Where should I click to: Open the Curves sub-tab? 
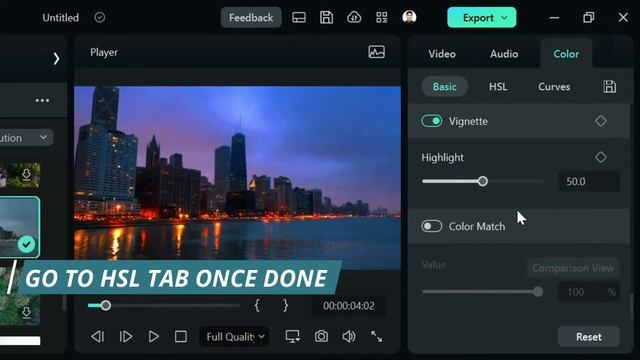[554, 87]
